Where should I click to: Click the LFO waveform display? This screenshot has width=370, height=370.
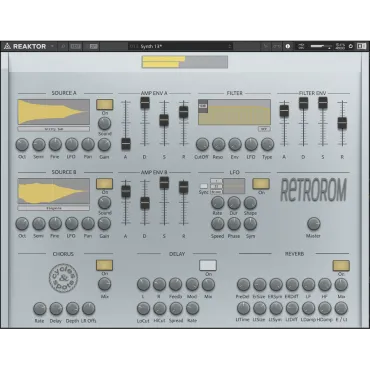click(x=234, y=186)
